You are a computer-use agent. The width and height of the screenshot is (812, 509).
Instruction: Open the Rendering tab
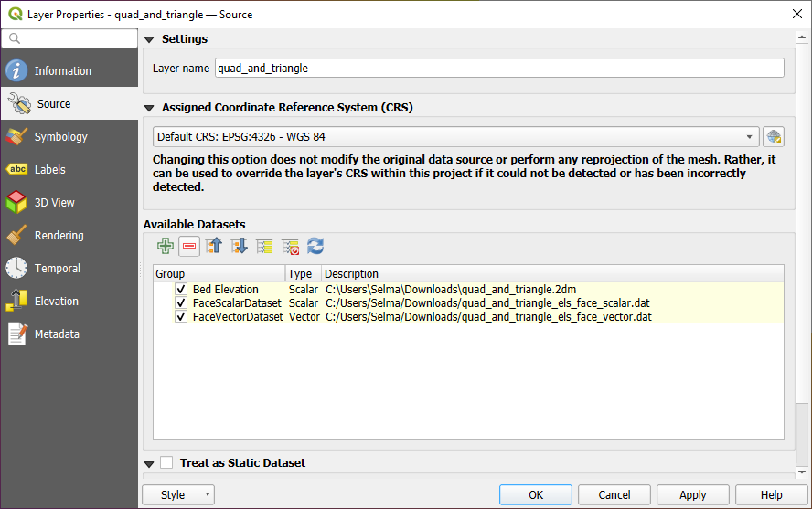pyautogui.click(x=59, y=236)
